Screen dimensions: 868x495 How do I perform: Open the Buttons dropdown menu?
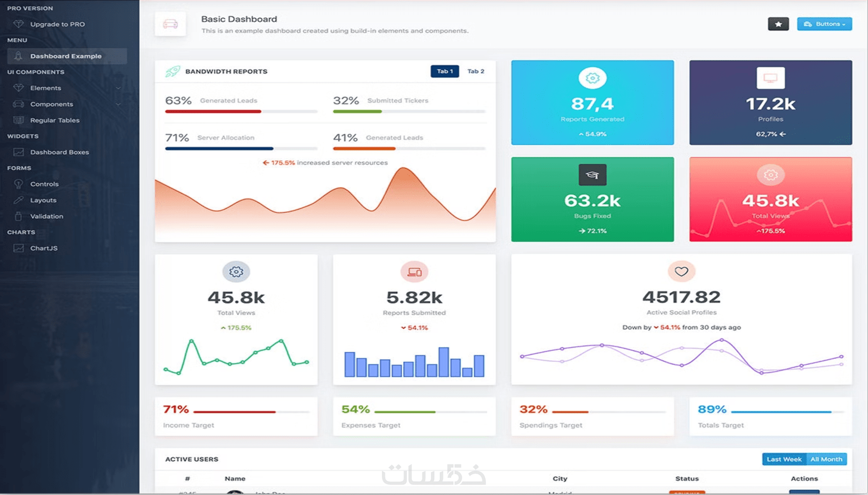point(824,24)
